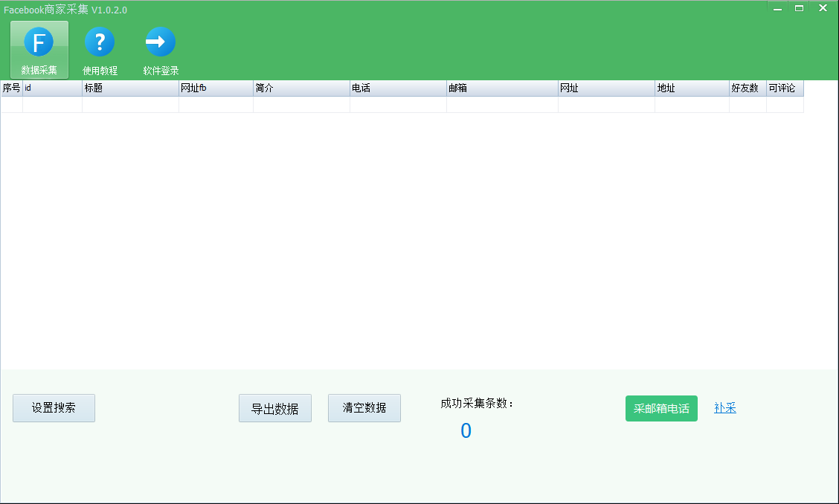This screenshot has width=839, height=504.
Task: Click the 网址fb column header
Action: point(216,88)
